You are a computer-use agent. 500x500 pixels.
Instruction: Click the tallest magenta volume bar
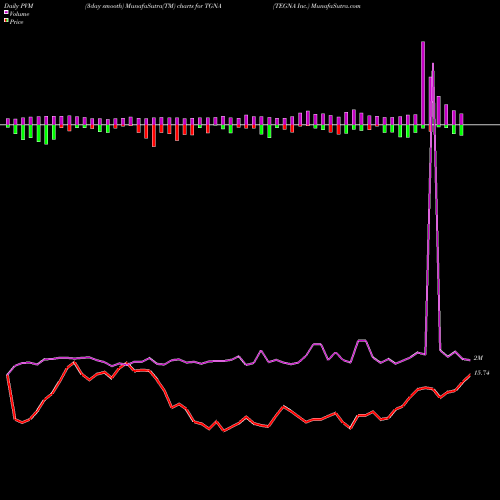423,83
